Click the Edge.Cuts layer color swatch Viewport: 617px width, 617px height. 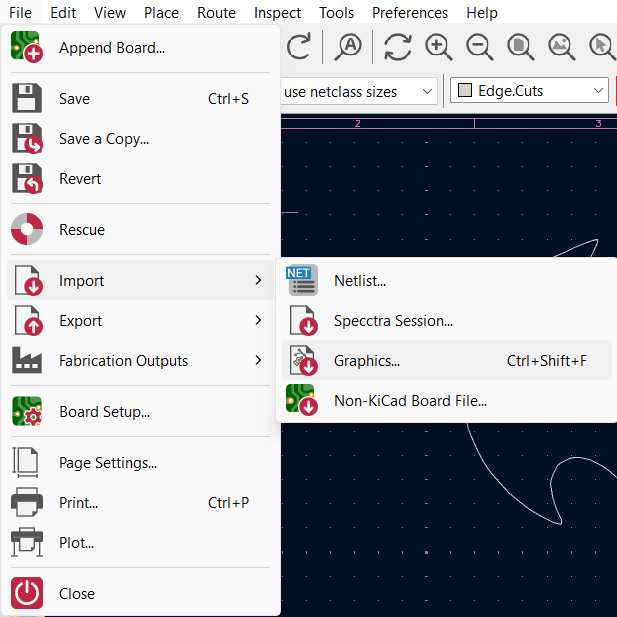click(x=465, y=90)
